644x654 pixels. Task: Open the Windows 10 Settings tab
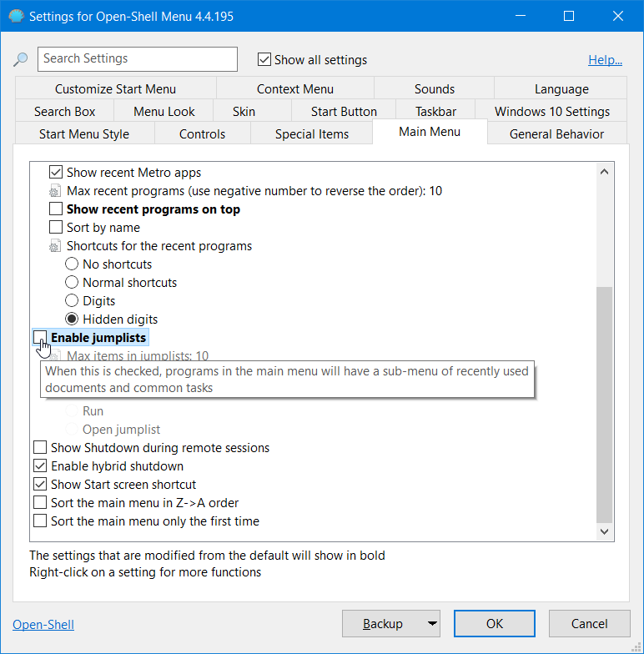[551, 112]
